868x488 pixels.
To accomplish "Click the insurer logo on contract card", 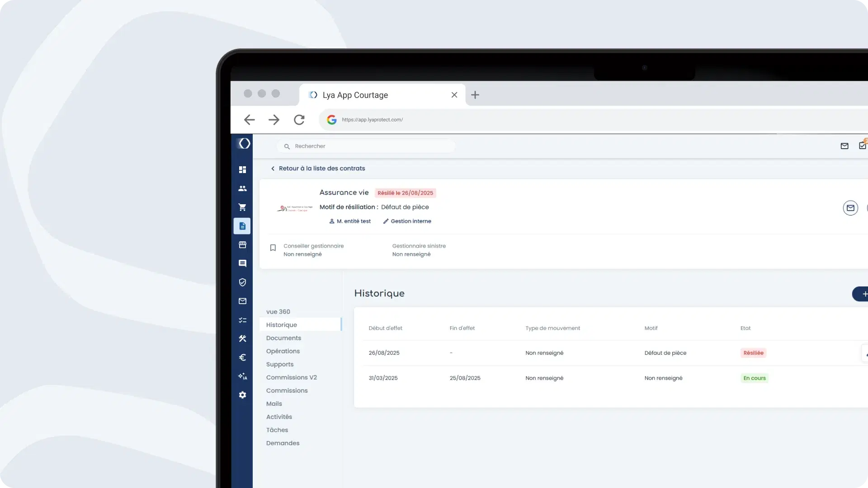I will (x=295, y=208).
